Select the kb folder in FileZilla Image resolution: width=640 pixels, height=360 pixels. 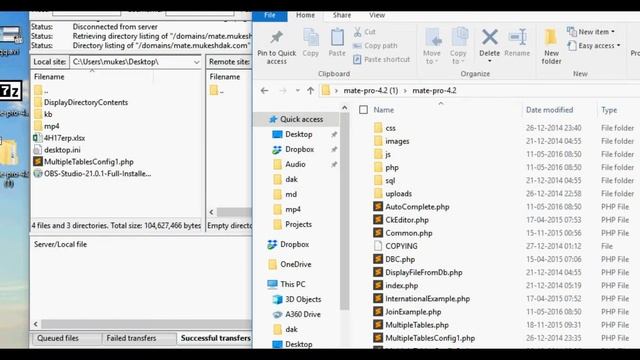point(43,114)
